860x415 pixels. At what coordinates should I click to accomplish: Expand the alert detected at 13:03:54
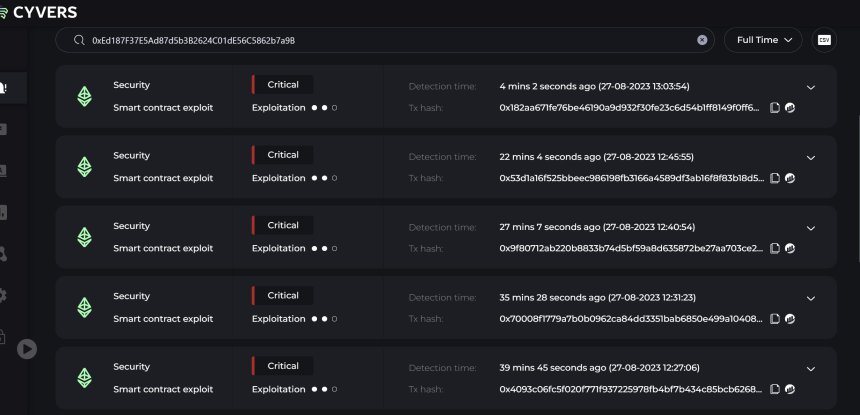coord(811,87)
